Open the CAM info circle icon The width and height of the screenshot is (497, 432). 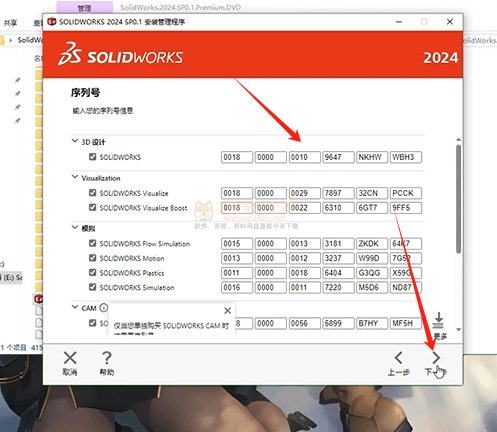[104, 308]
